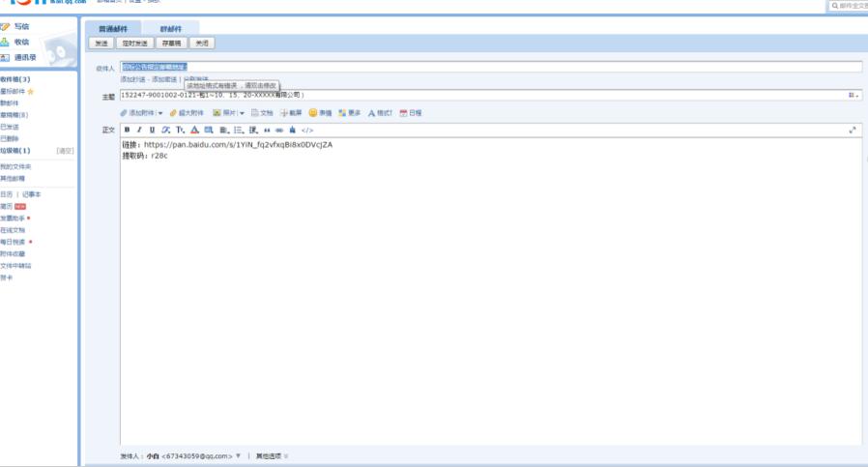Open Other mailboxes (其他邮箱)
The height and width of the screenshot is (467, 868).
pyautogui.click(x=13, y=178)
